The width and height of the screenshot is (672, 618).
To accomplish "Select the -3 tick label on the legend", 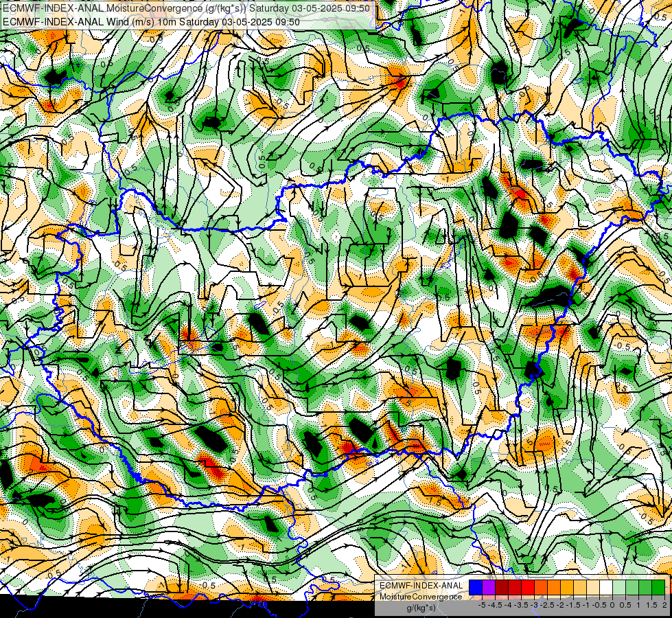I will 535,605.
